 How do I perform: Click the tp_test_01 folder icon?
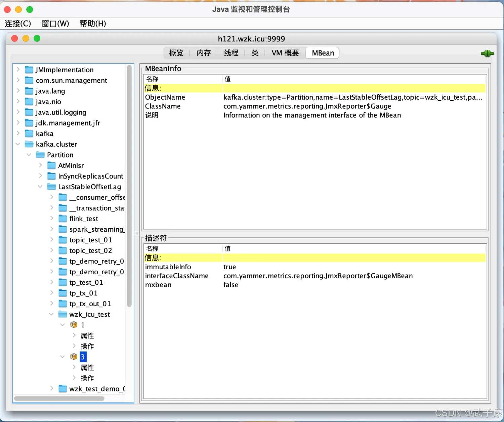pos(63,283)
